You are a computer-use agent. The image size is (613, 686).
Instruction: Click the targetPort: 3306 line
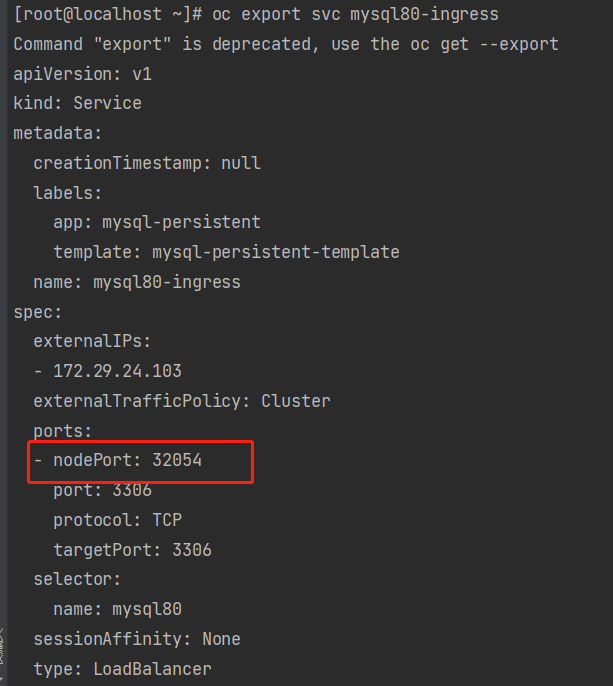point(132,550)
